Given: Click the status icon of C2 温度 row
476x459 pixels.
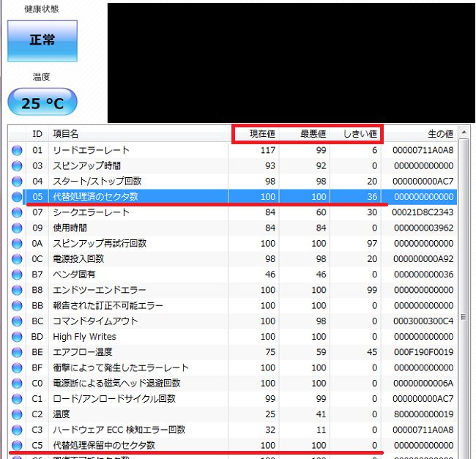Looking at the screenshot, I should [x=17, y=414].
